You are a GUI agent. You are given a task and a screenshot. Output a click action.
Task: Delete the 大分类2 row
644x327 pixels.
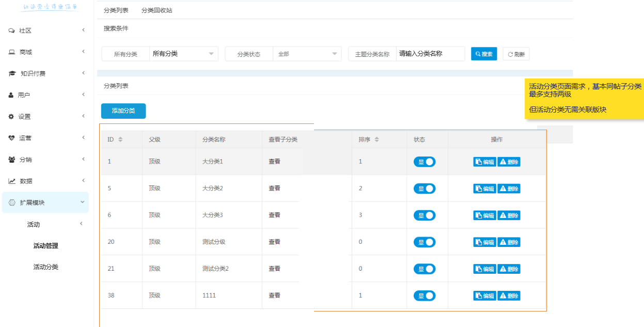click(x=509, y=189)
